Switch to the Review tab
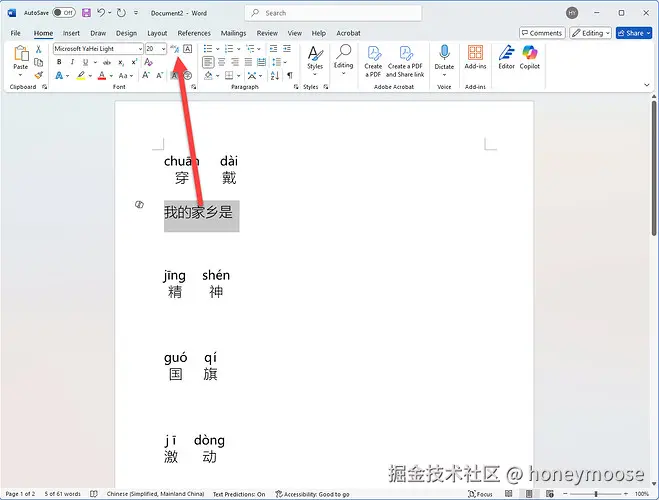Screen dimensions: 659x500 coord(267,33)
